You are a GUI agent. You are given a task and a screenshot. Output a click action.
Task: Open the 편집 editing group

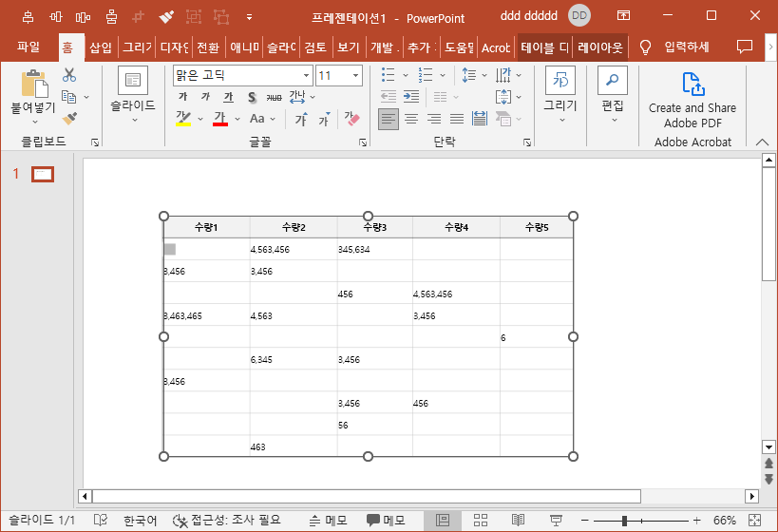(x=613, y=95)
